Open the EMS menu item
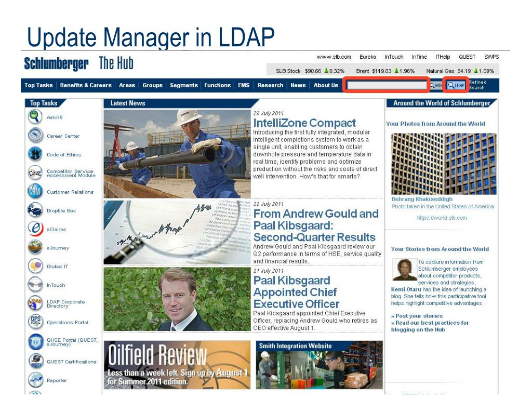Screen dimensions: 532x399 tap(244, 85)
